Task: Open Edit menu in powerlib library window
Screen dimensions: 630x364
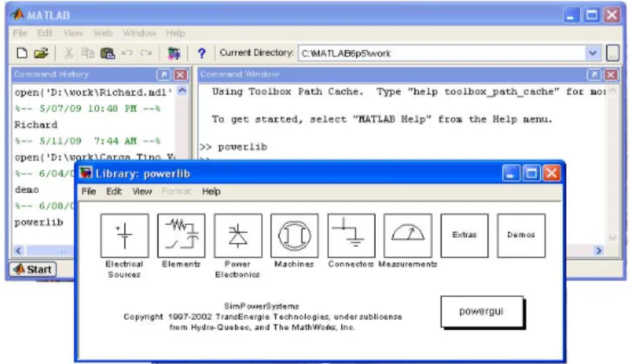Action: [x=113, y=191]
